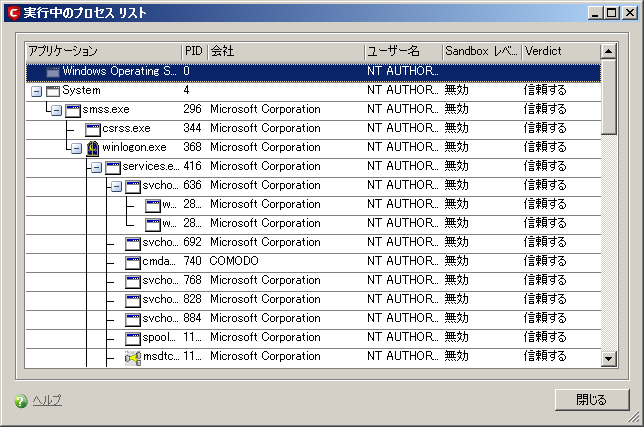Screen dimensions: 644x427
Task: Collapse the smss.exe tree node
Action: point(56,109)
